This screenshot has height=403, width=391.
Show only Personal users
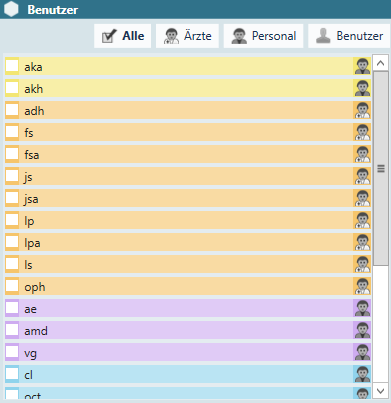[263, 36]
